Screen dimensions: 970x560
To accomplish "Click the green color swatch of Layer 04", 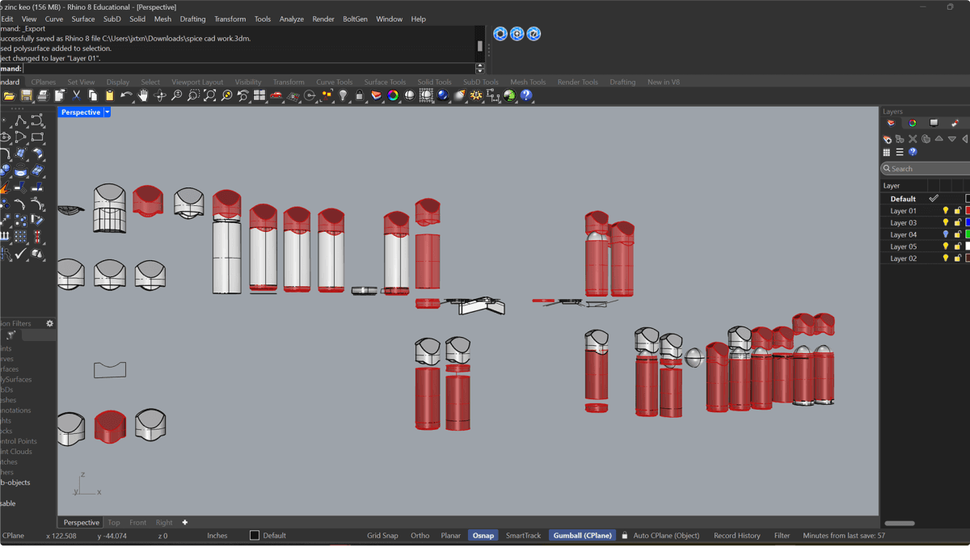I will click(x=967, y=234).
